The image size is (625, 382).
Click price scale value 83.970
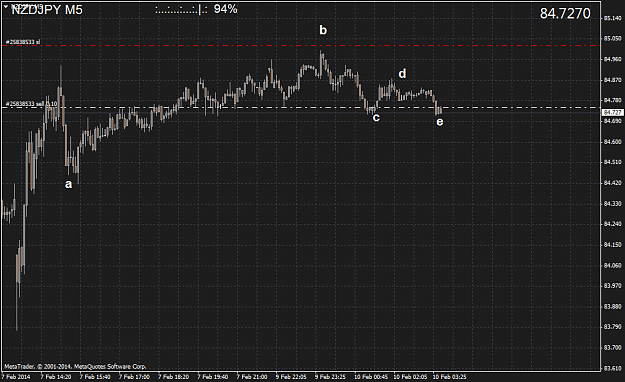click(x=613, y=286)
